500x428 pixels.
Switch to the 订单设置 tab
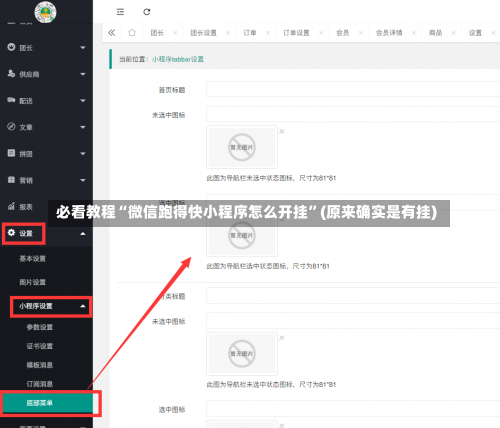[x=296, y=33]
